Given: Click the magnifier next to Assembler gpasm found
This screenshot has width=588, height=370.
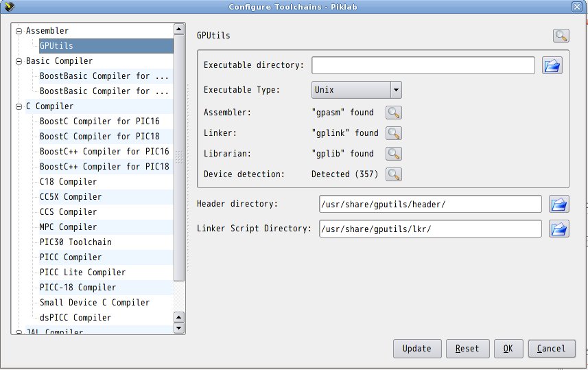Looking at the screenshot, I should pyautogui.click(x=393, y=113).
